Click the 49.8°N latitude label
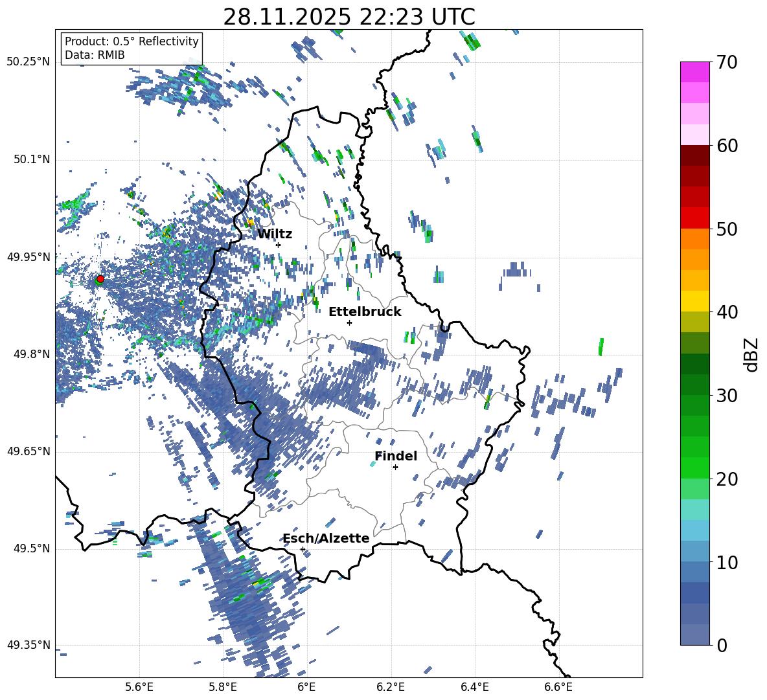767x700 pixels. tap(31, 354)
